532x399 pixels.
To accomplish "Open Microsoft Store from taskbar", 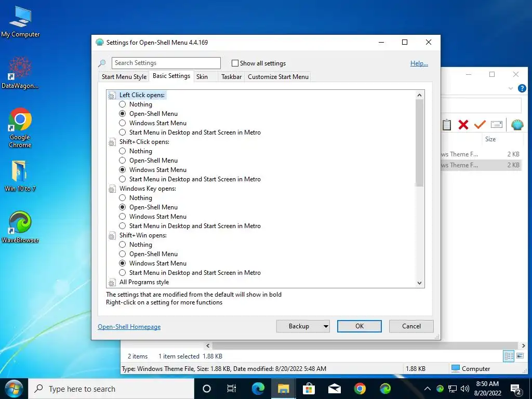I will coord(309,389).
